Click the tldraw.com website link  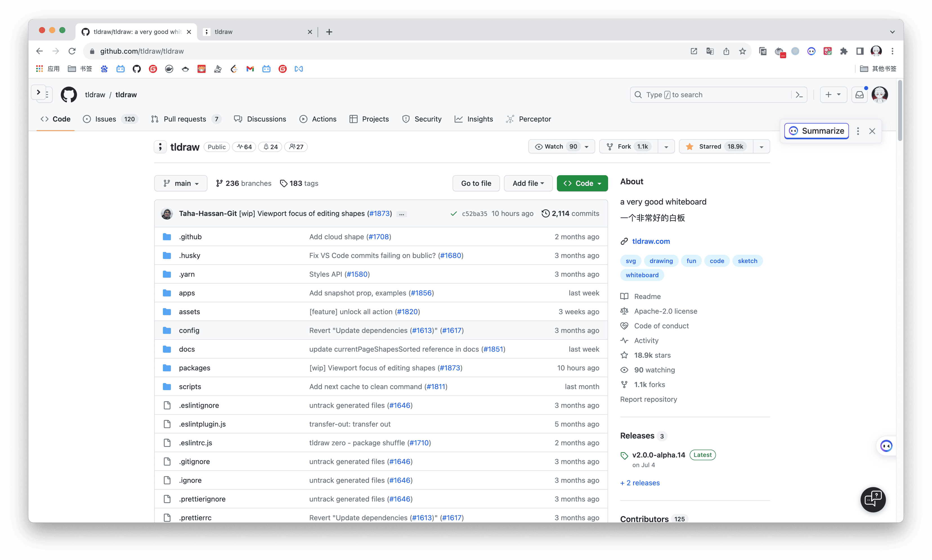pyautogui.click(x=651, y=242)
